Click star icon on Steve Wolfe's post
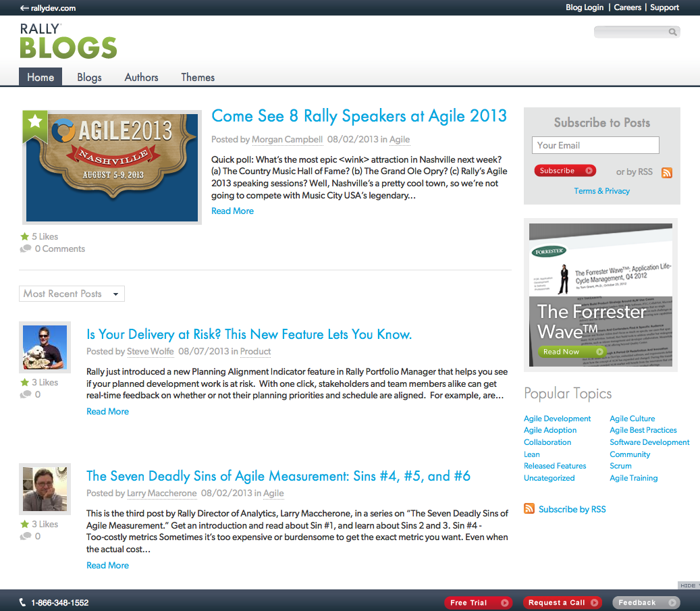The image size is (700, 611). [24, 382]
